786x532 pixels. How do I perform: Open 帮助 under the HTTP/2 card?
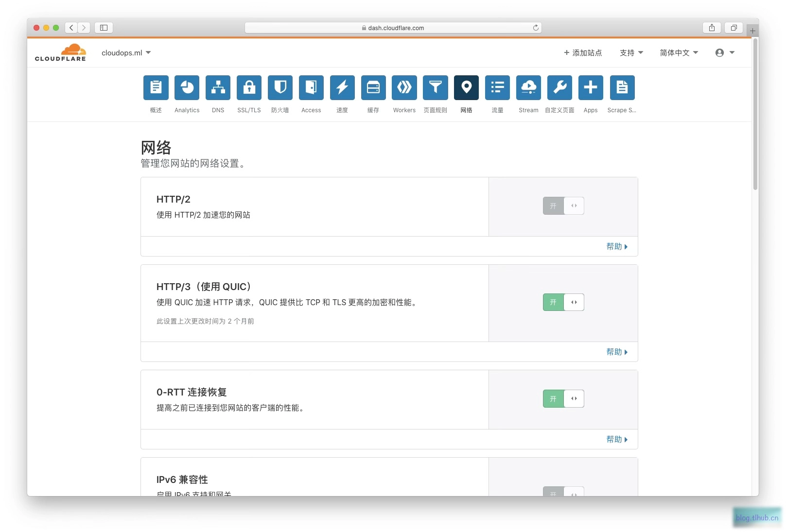pyautogui.click(x=617, y=246)
